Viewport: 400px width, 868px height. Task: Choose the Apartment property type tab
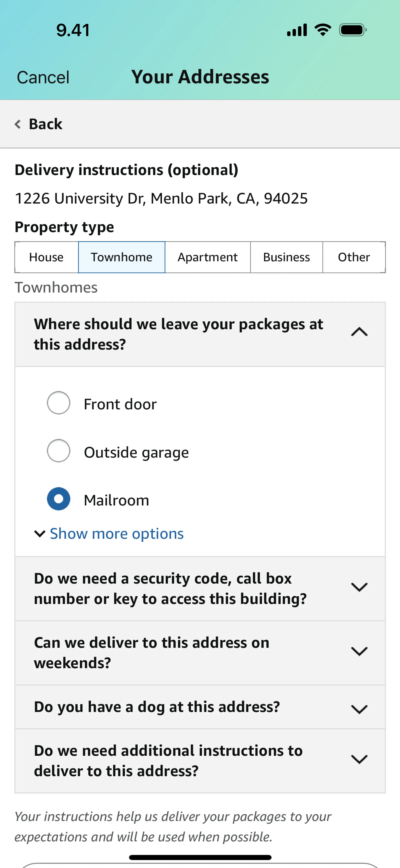[208, 257]
